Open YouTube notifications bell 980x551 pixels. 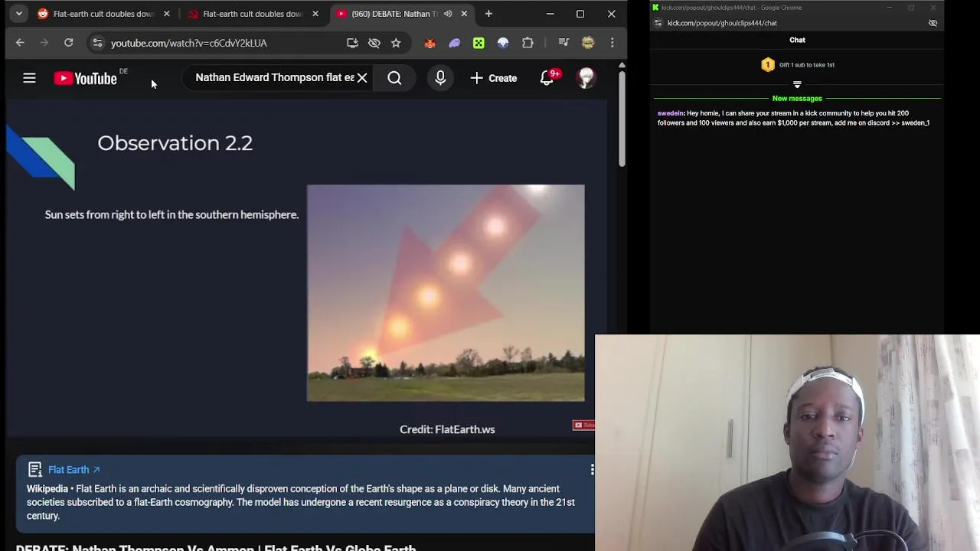coord(547,77)
